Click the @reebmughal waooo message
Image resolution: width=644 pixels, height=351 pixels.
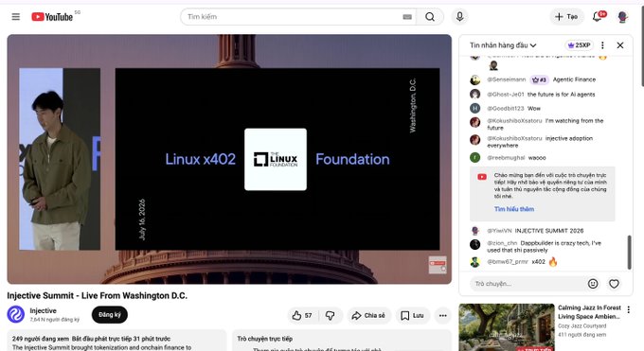click(x=517, y=158)
